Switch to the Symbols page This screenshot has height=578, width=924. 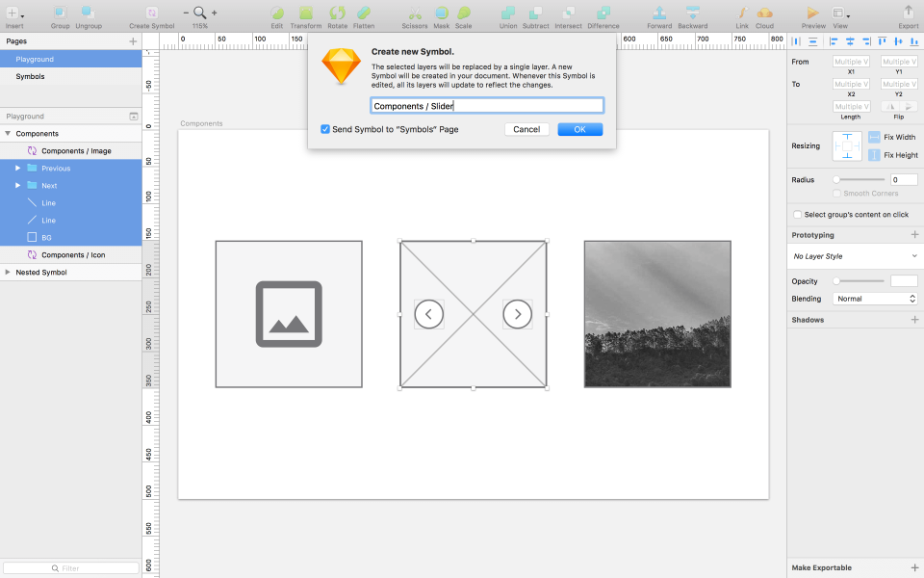click(x=30, y=76)
